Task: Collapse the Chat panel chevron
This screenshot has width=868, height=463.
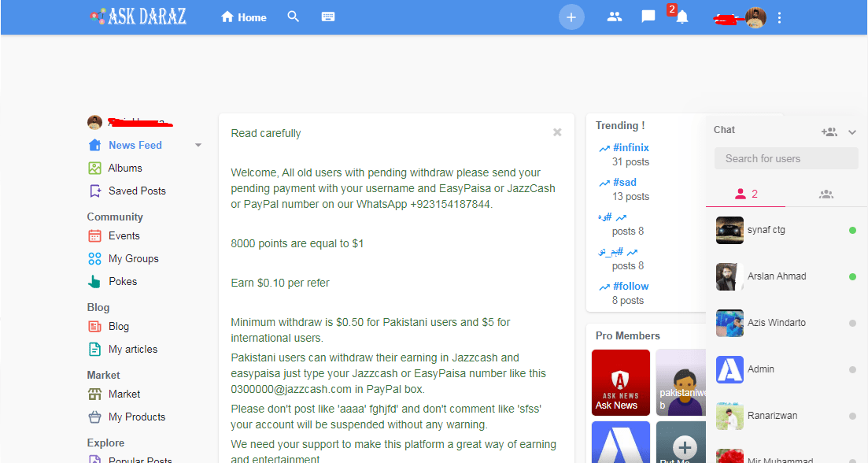Action: 851,131
